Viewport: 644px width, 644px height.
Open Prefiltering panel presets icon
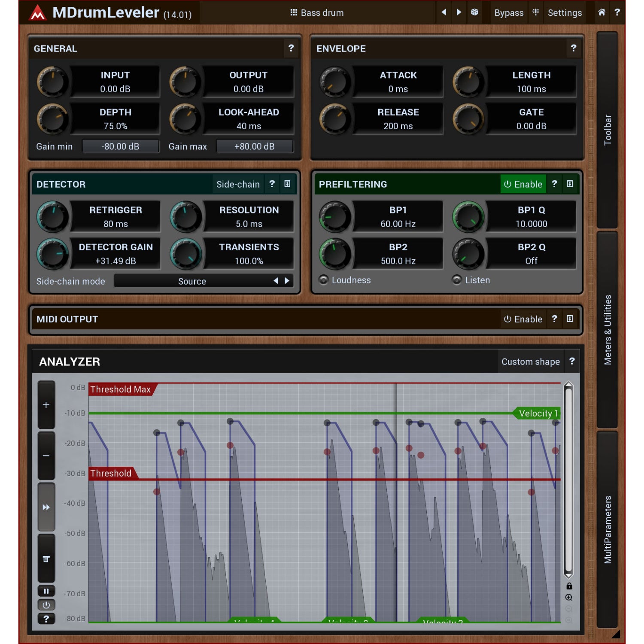570,184
